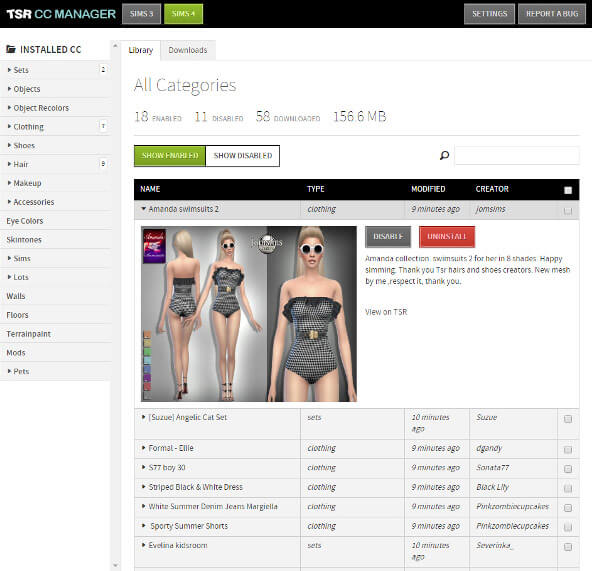The image size is (592, 571).
Task: Open the View on TSR link
Action: click(x=386, y=312)
